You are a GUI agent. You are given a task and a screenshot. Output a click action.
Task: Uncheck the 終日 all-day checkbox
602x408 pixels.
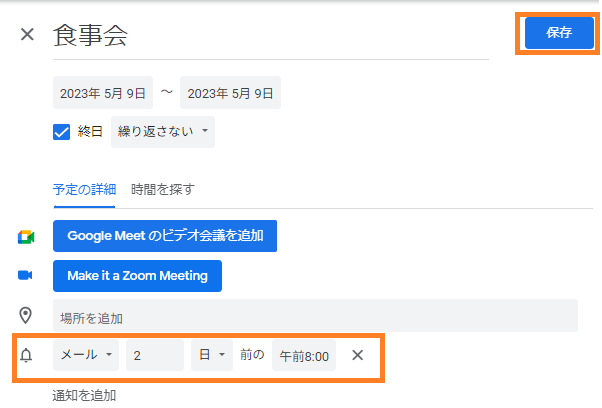pos(61,132)
